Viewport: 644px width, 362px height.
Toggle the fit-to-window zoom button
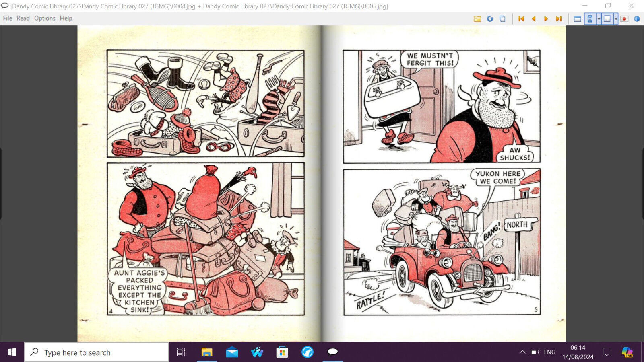[590, 19]
